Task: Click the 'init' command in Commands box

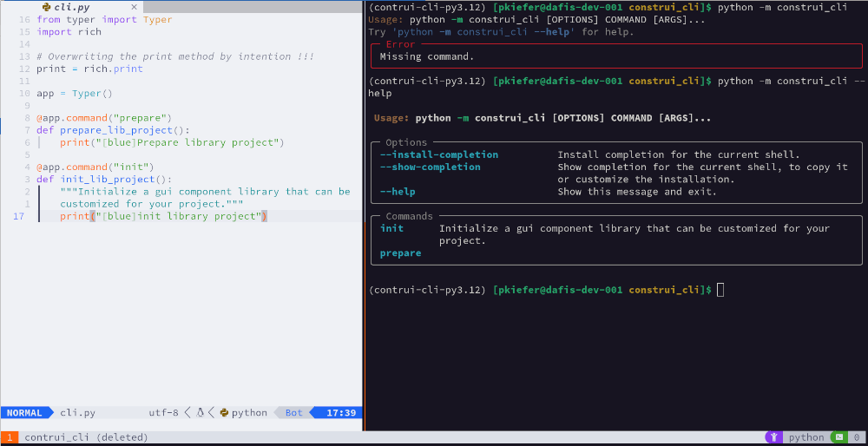Action: click(392, 228)
